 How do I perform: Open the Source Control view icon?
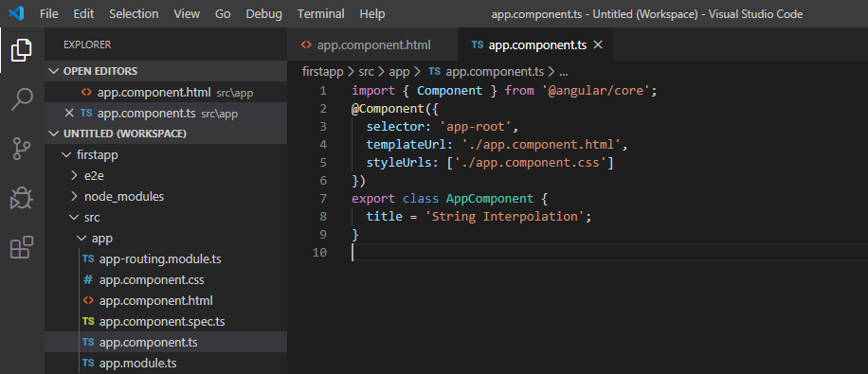click(x=22, y=149)
